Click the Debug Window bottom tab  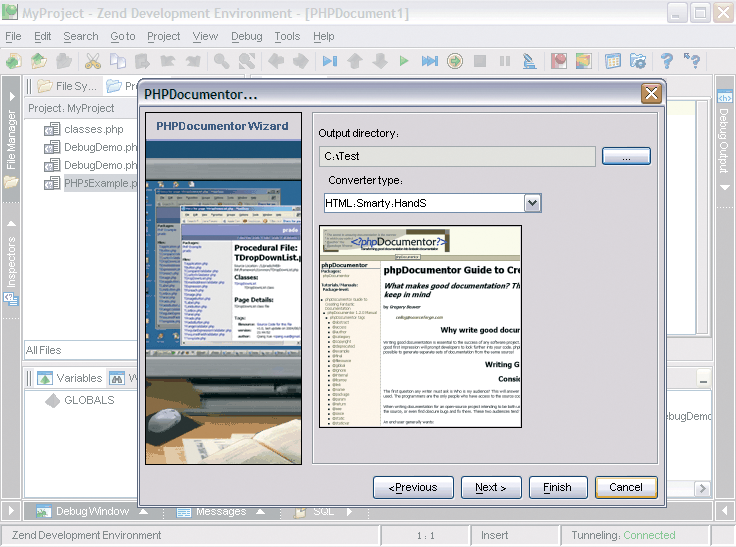(92, 511)
